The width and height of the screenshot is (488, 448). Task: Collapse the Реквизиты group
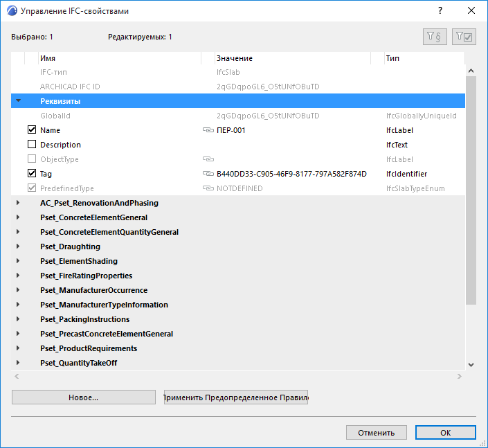click(x=19, y=101)
